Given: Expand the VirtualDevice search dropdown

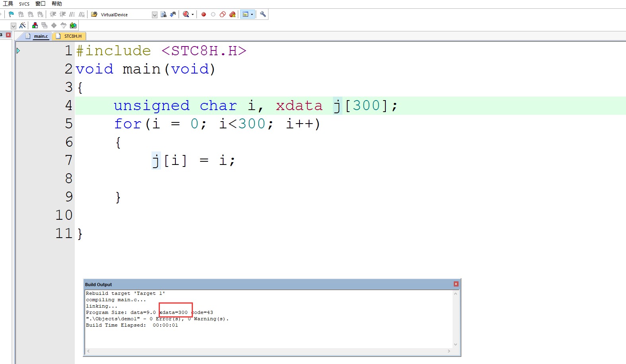Looking at the screenshot, I should (155, 15).
